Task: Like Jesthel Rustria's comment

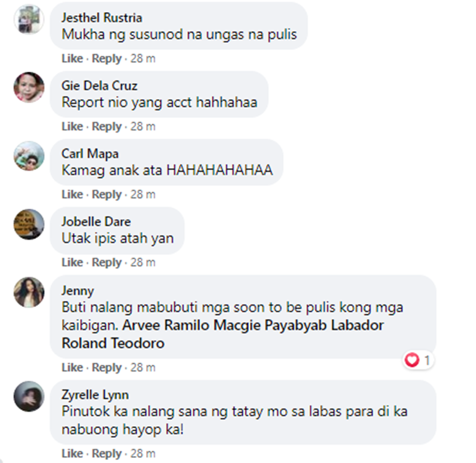Action: [72, 58]
